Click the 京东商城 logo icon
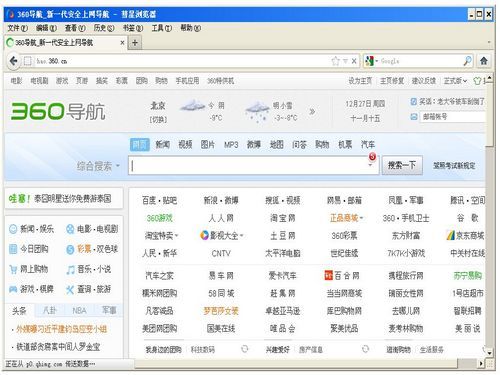 tap(451, 235)
